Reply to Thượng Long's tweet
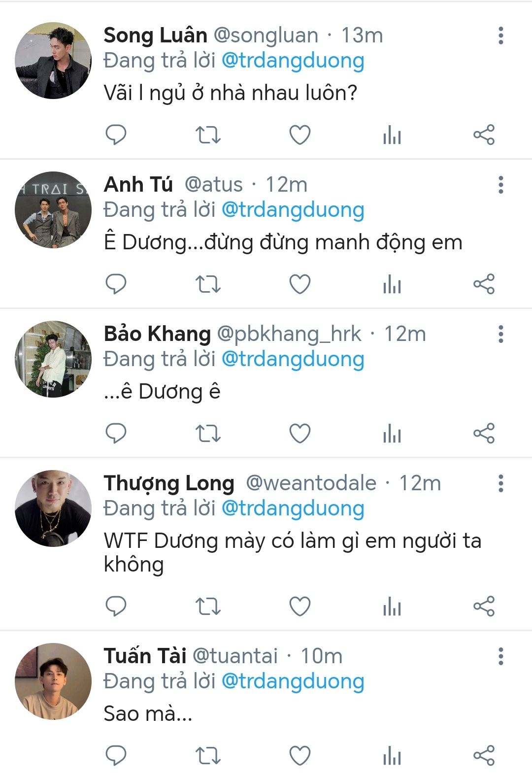Image resolution: width=532 pixels, height=777 pixels. pos(116,606)
